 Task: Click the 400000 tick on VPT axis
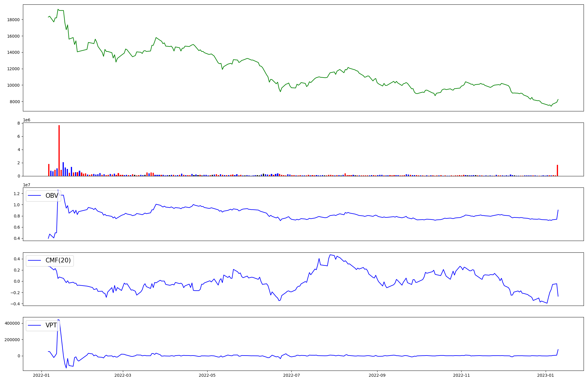tap(13, 323)
